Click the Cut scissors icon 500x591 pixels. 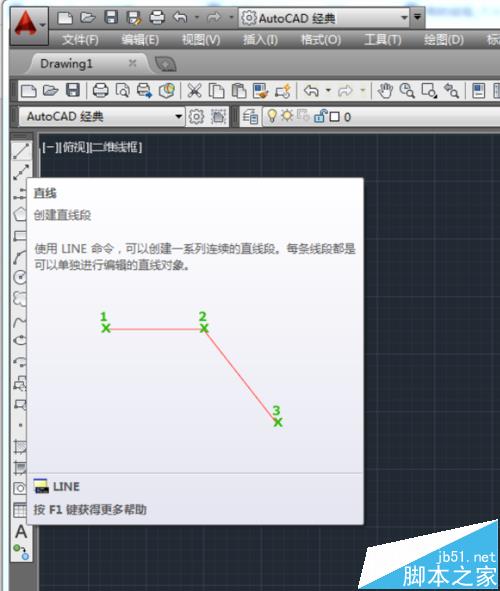[194, 91]
